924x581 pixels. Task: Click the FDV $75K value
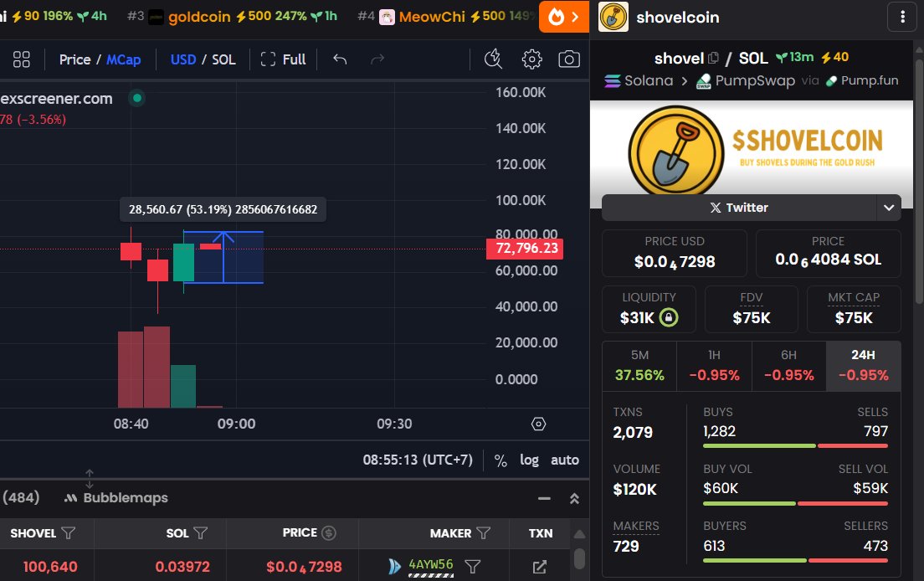752,318
